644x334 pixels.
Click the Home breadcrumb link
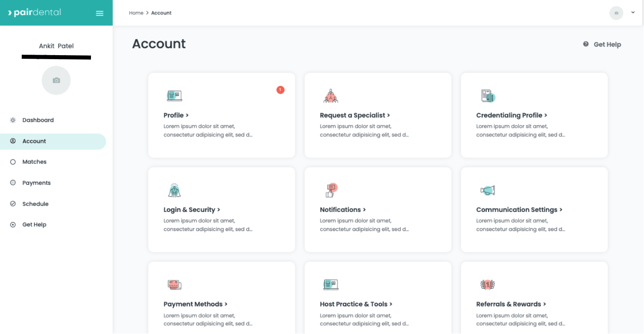[x=136, y=13]
